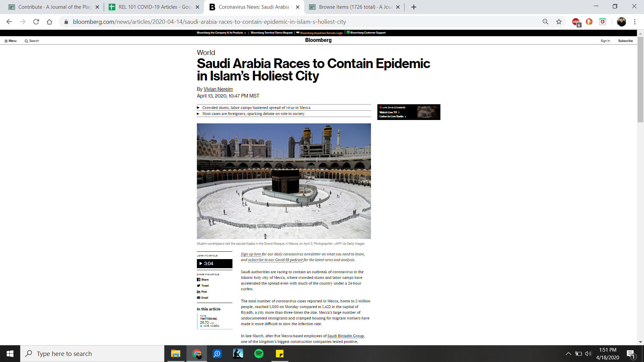Show hidden system tray icons chevron
Image resolution: width=644 pixels, height=362 pixels.
(x=568, y=354)
